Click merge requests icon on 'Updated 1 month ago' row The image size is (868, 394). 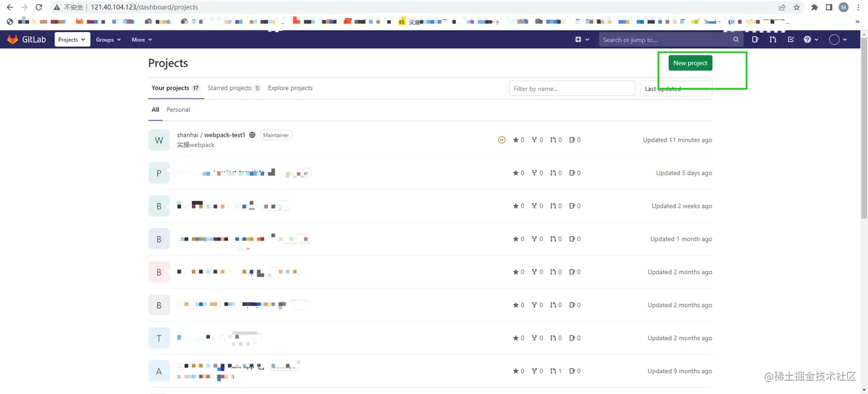(x=553, y=239)
